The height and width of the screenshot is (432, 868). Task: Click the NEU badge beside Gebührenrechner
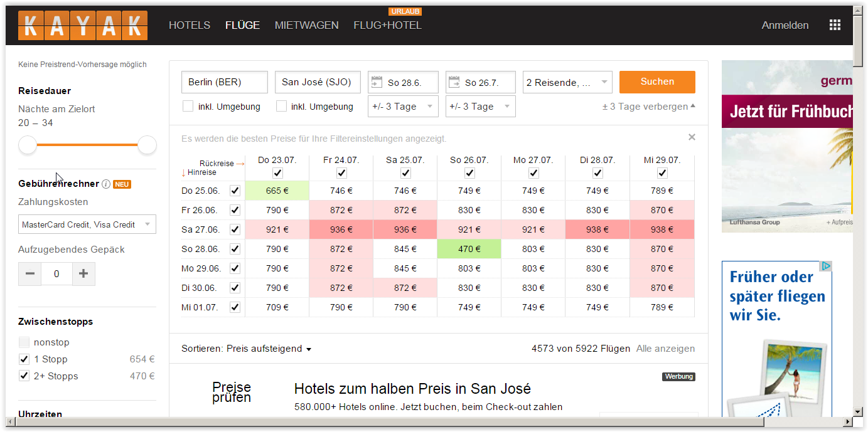click(x=122, y=184)
